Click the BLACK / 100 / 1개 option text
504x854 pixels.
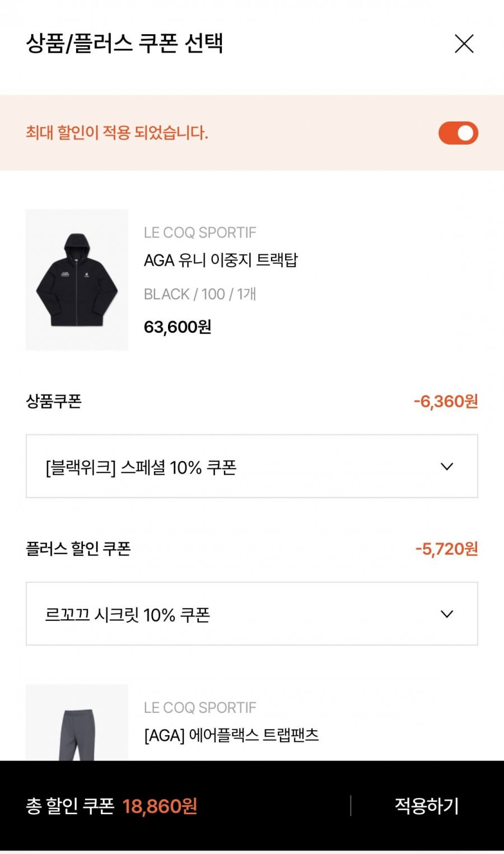[200, 294]
